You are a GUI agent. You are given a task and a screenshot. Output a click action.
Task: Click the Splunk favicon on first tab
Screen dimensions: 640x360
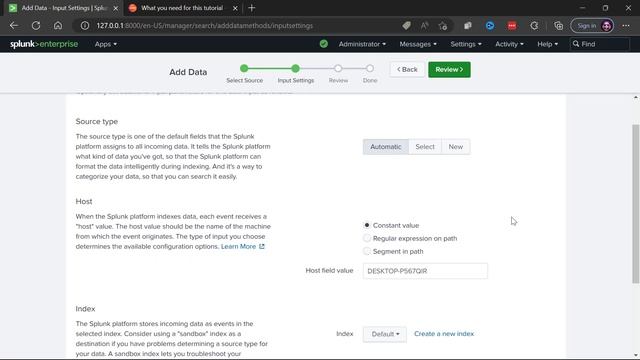(x=13, y=8)
